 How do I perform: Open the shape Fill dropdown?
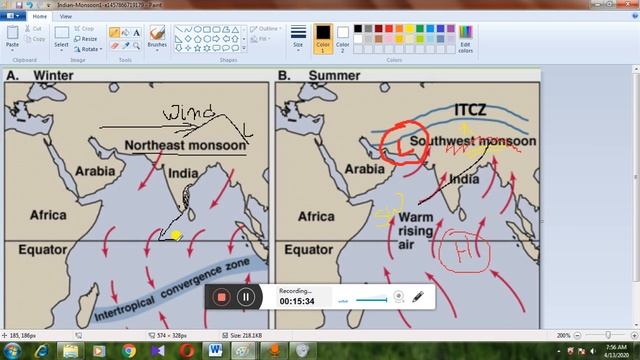260,39
